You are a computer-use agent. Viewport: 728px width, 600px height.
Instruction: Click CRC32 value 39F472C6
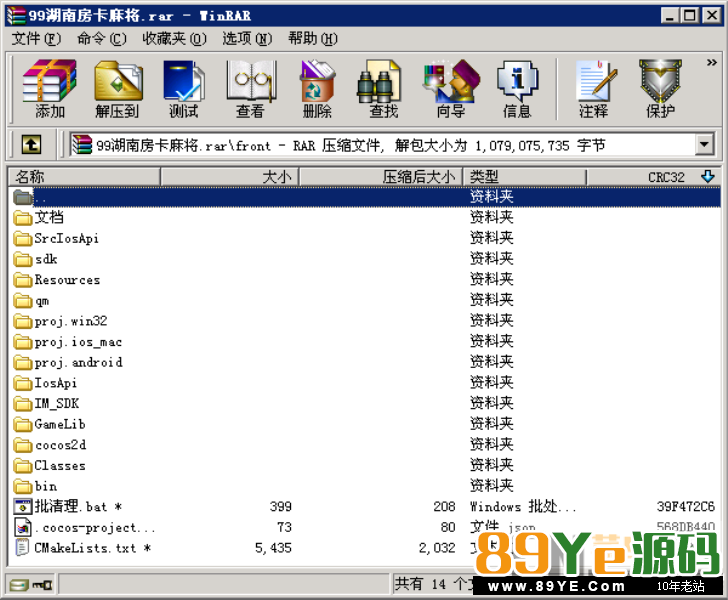685,506
